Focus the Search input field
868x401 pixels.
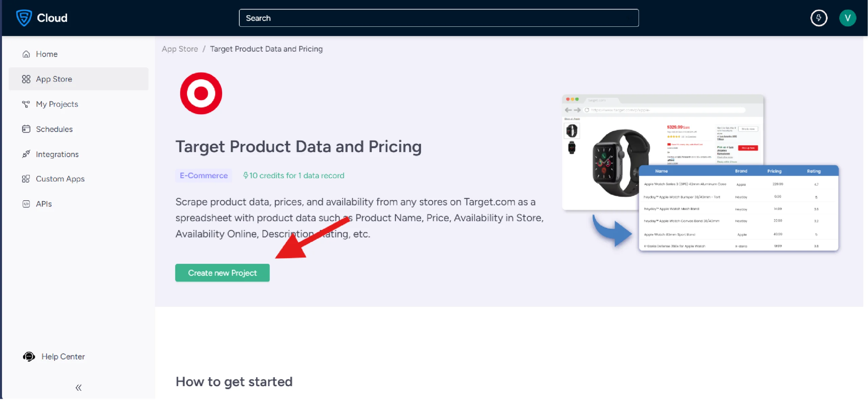(439, 18)
